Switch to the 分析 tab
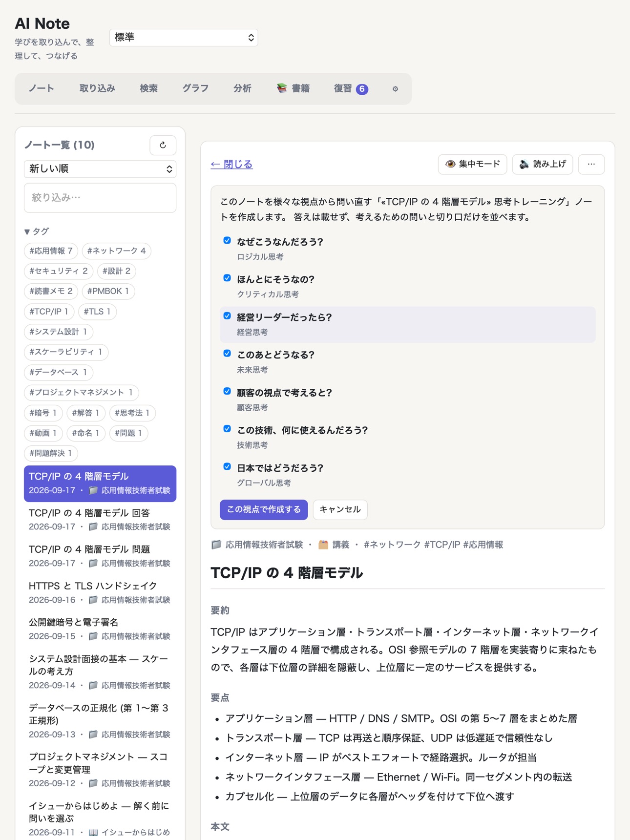 coord(242,88)
